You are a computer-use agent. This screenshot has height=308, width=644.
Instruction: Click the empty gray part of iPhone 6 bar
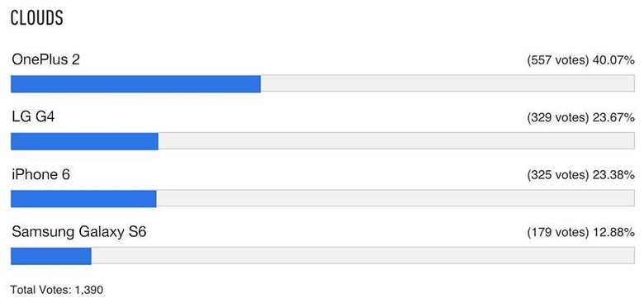pos(395,199)
